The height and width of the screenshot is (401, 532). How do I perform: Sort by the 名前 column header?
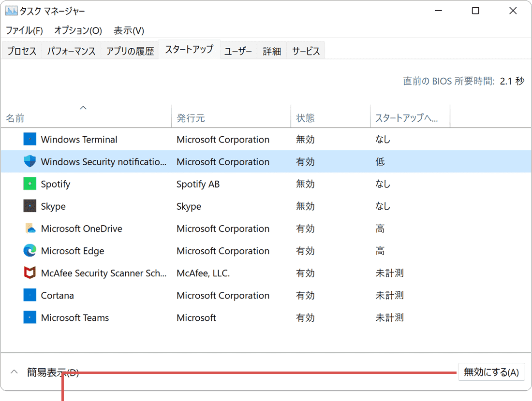point(86,116)
